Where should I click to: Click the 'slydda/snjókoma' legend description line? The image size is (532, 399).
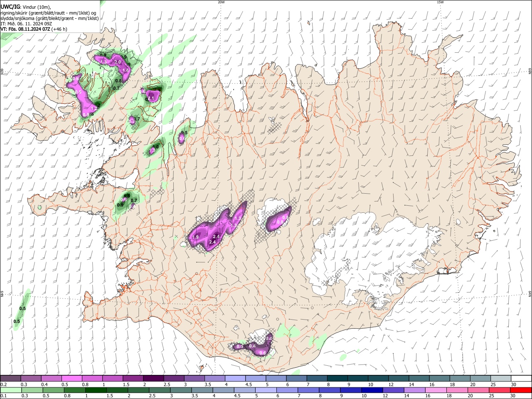point(49,18)
